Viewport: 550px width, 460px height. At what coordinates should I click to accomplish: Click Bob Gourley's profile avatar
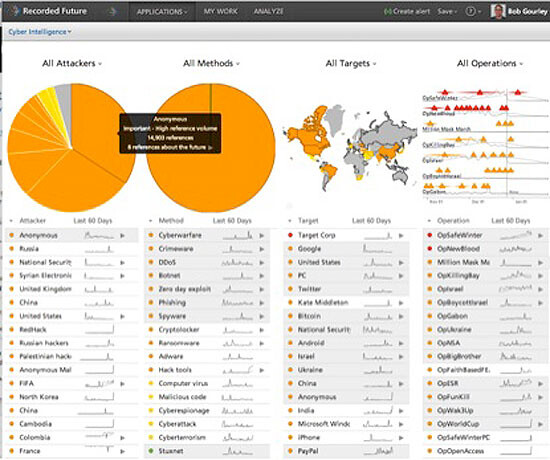(x=498, y=12)
